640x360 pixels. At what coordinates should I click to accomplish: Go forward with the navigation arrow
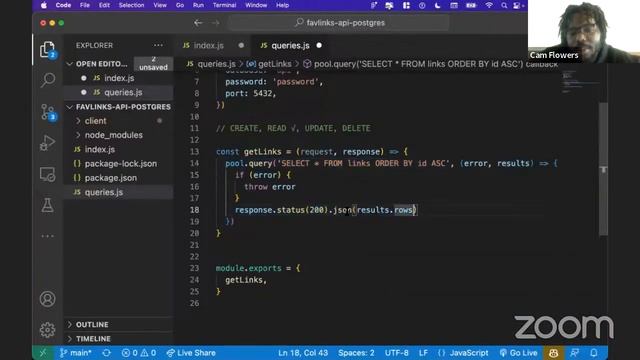(216, 23)
